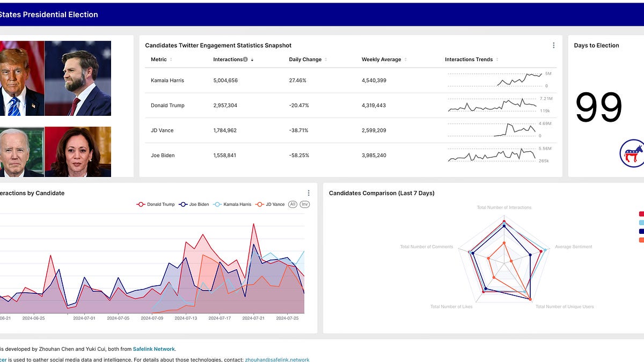Click the Total Number of Comments radar label
Viewport: 644px width, 362px height.
point(427,247)
